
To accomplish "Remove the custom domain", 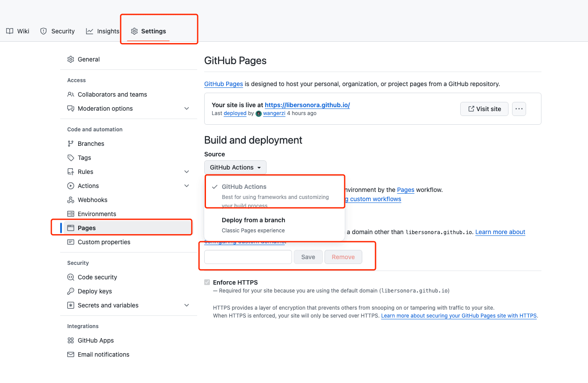I will coord(343,257).
